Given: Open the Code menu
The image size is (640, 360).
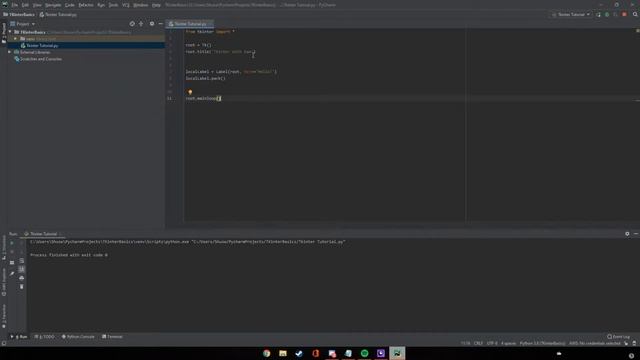Looking at the screenshot, I should (70, 5).
